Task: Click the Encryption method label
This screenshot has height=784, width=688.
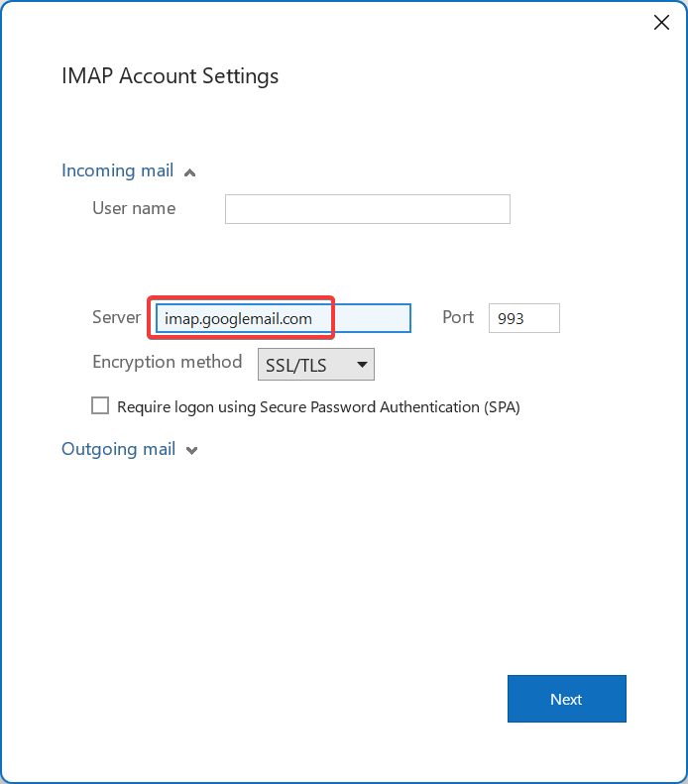Action: [167, 362]
